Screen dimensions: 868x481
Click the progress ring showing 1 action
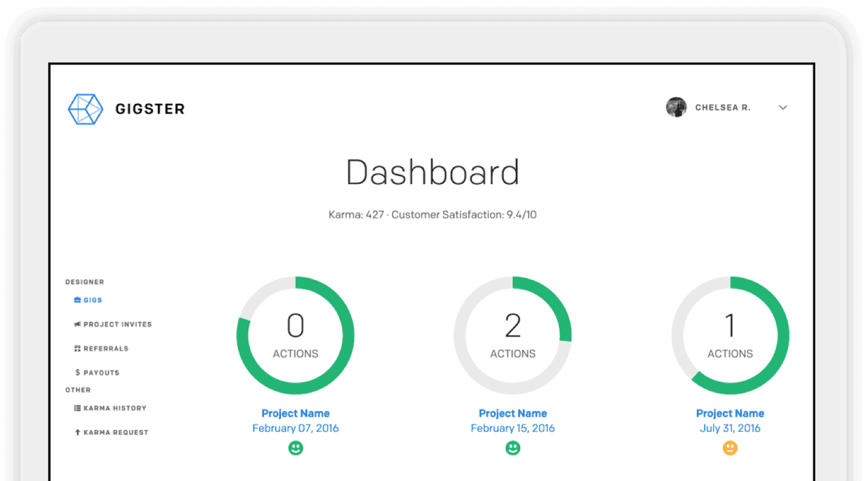pyautogui.click(x=730, y=336)
